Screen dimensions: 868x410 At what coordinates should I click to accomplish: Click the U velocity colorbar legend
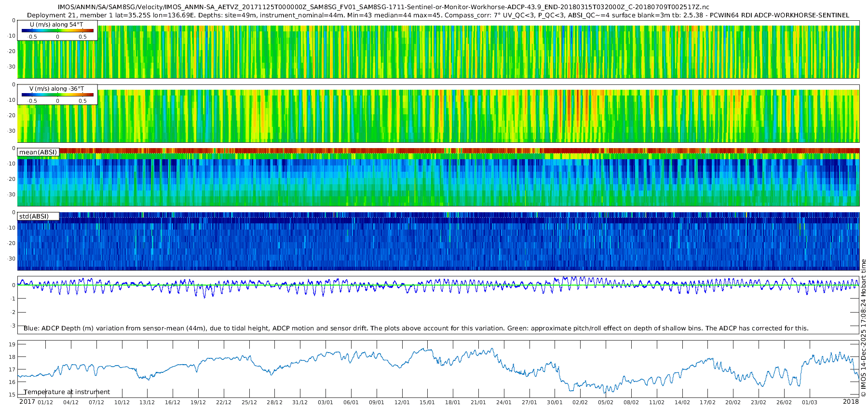(57, 31)
